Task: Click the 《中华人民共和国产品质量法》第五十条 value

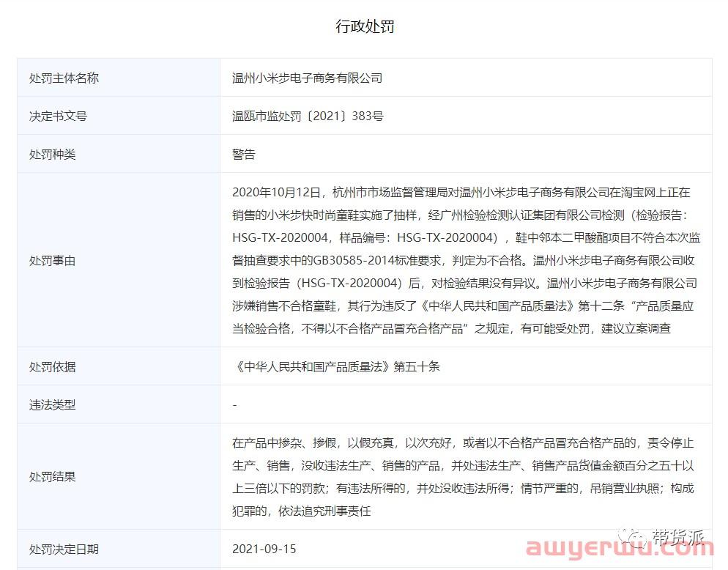Action: [x=336, y=366]
